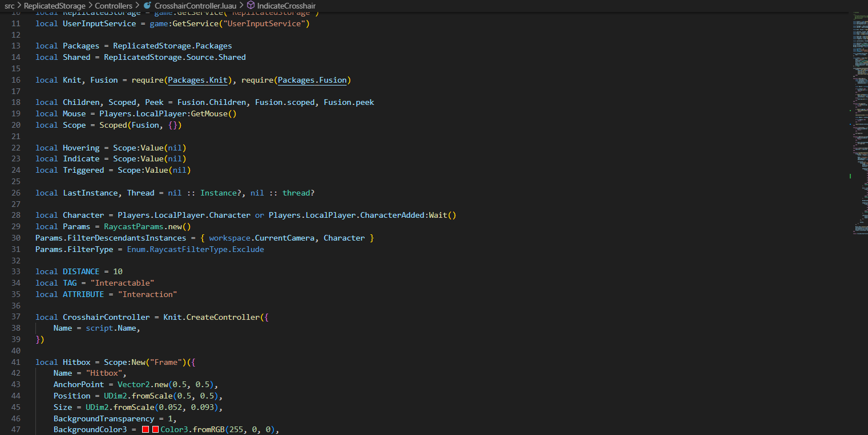The image size is (868, 435).
Task: Open the ReplicatedStorage breadcrumb segment
Action: [54, 6]
